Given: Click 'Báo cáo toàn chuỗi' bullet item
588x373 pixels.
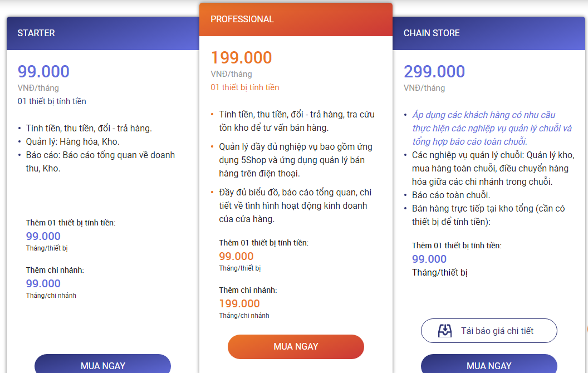Looking at the screenshot, I should pos(451,195).
